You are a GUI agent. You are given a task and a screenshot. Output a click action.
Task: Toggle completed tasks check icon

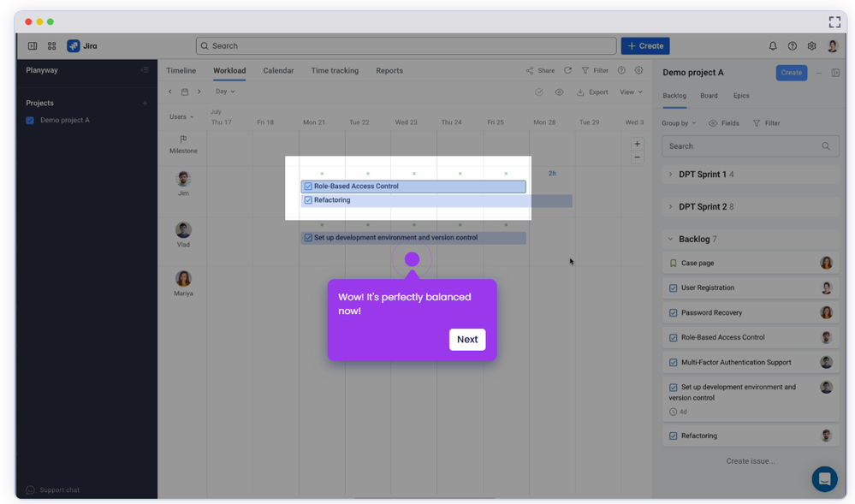coord(539,92)
